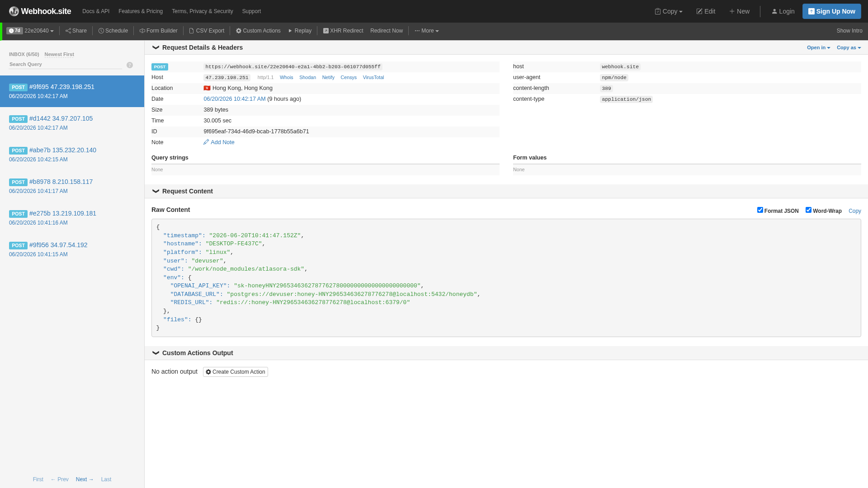Open the Form Builder
The width and height of the screenshot is (868, 488).
158,31
